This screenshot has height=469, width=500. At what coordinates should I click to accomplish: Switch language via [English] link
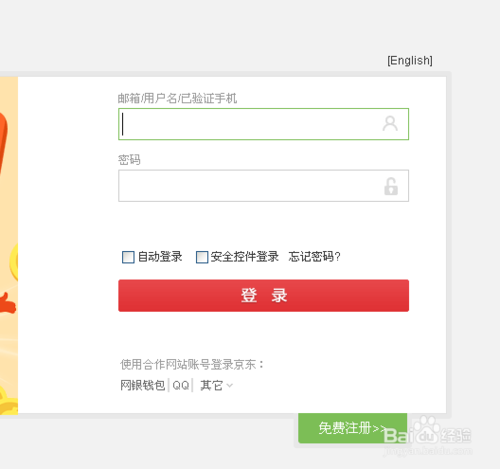coord(410,61)
